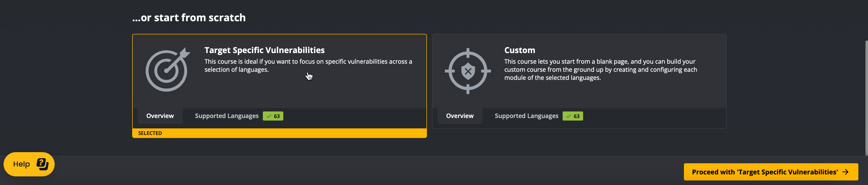This screenshot has width=868, height=185.
Task: Click the Help chat bubble icon
Action: (x=43, y=164)
